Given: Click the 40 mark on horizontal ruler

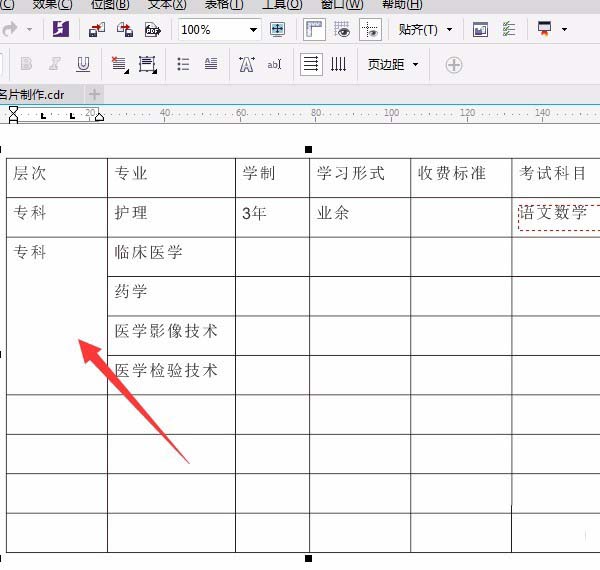Looking at the screenshot, I should (x=165, y=112).
